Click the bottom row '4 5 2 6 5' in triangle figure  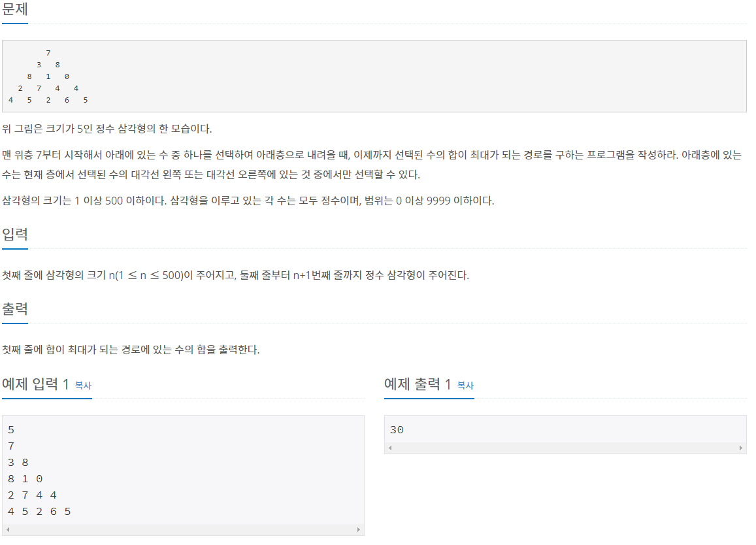[48, 101]
